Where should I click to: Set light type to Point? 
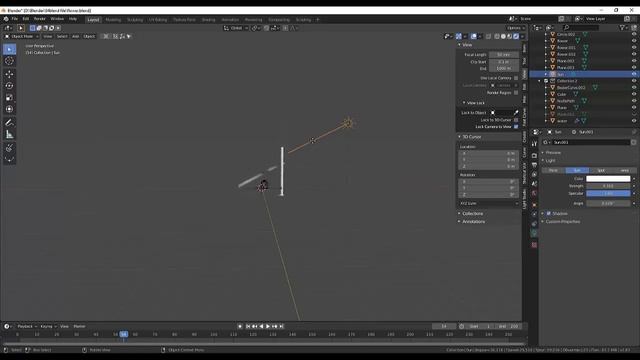[x=553, y=170]
